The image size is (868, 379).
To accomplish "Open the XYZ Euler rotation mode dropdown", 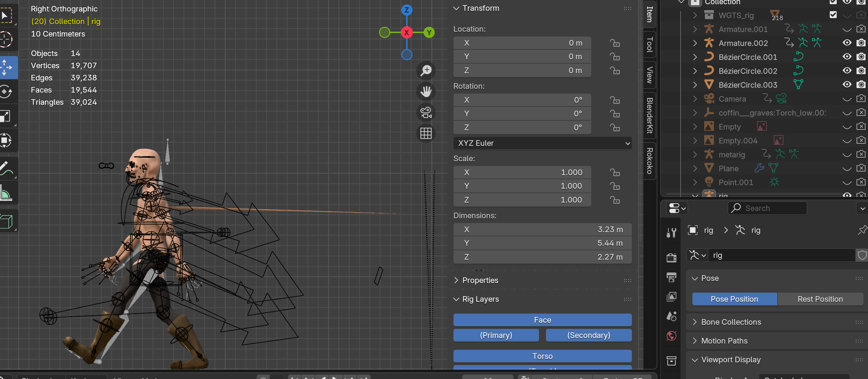I will point(542,143).
